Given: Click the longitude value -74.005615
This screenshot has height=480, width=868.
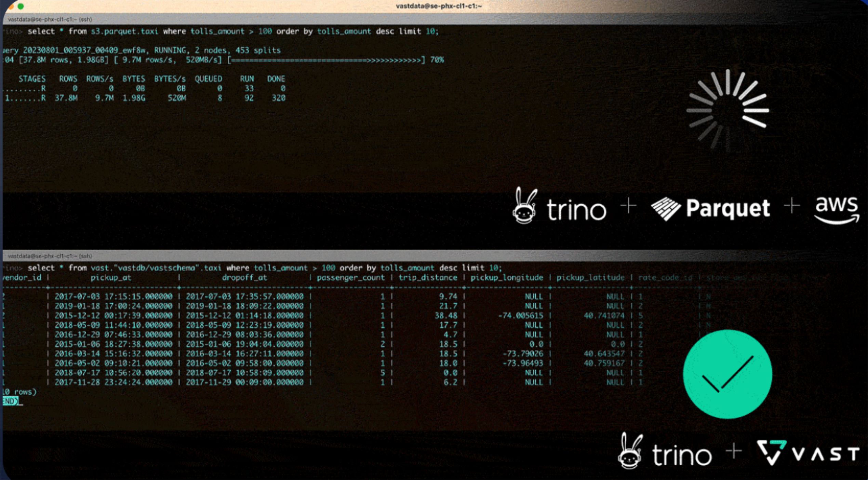Looking at the screenshot, I should click(x=520, y=316).
